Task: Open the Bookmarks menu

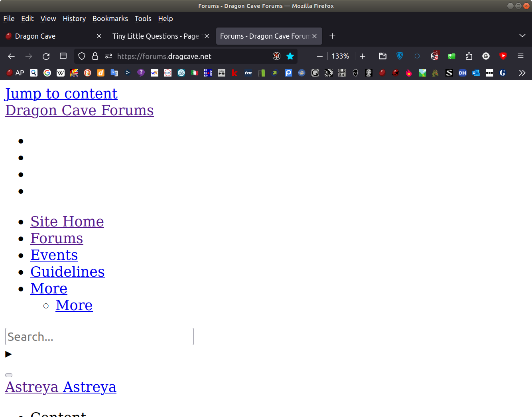Action: click(x=110, y=19)
